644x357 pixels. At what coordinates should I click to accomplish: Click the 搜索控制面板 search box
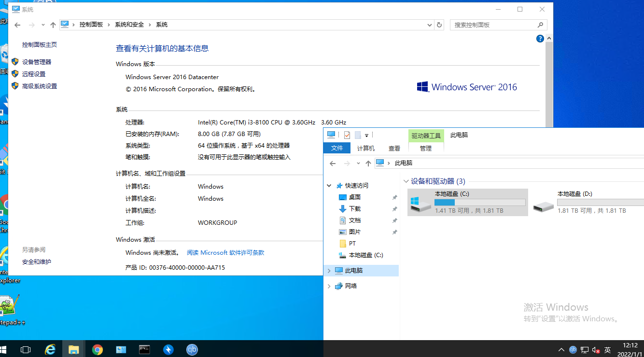pos(494,25)
